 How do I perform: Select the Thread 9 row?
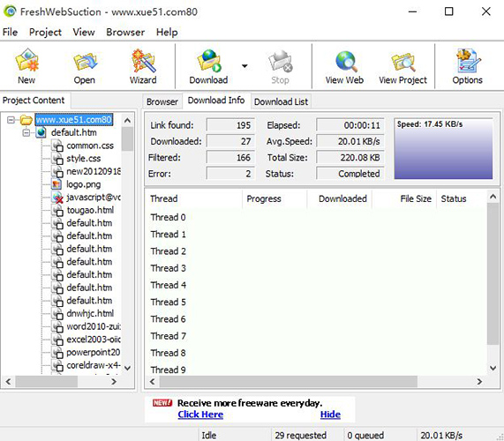(x=317, y=370)
